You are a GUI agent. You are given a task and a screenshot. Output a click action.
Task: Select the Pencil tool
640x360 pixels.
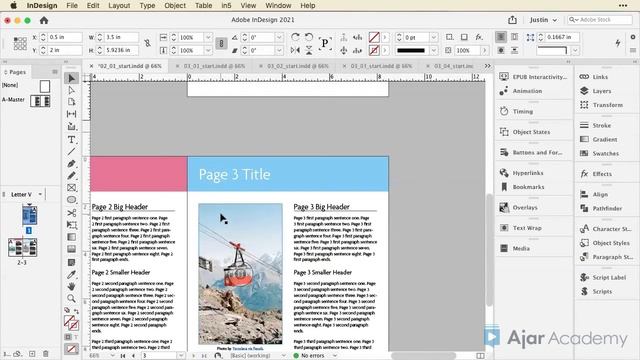coord(71,176)
